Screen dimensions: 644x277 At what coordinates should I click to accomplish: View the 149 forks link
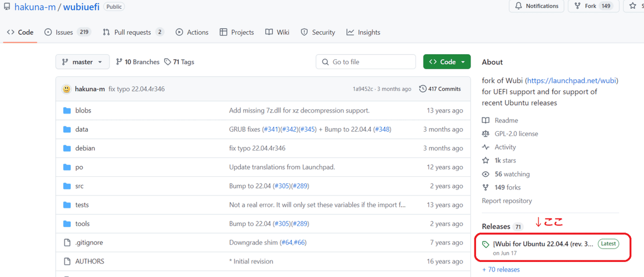(508, 188)
